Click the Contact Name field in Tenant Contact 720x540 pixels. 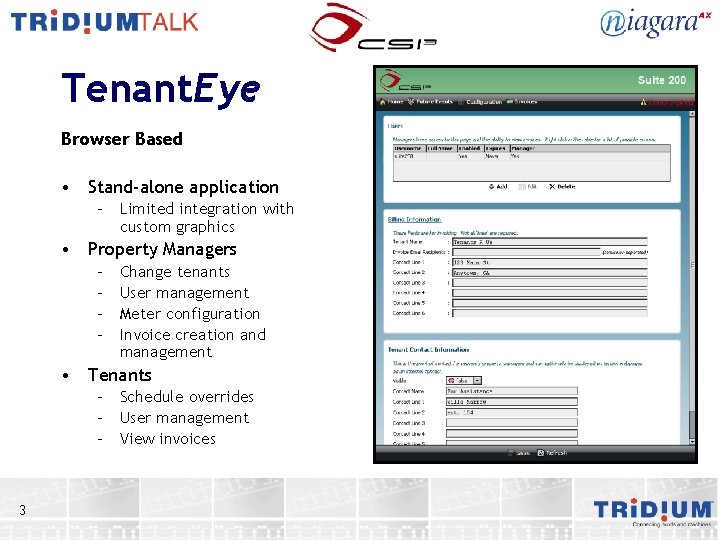[512, 391]
